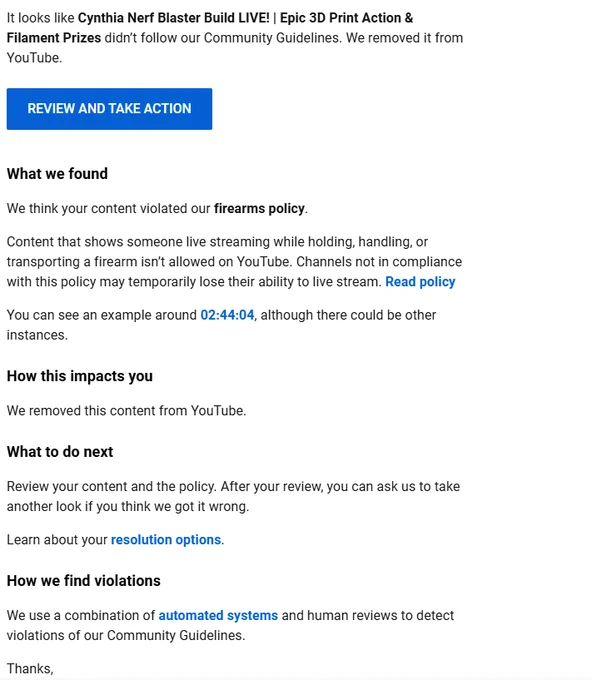Click the 'Thanks,' closing line
Viewport: 592px width, 680px height.
pyautogui.click(x=30, y=669)
